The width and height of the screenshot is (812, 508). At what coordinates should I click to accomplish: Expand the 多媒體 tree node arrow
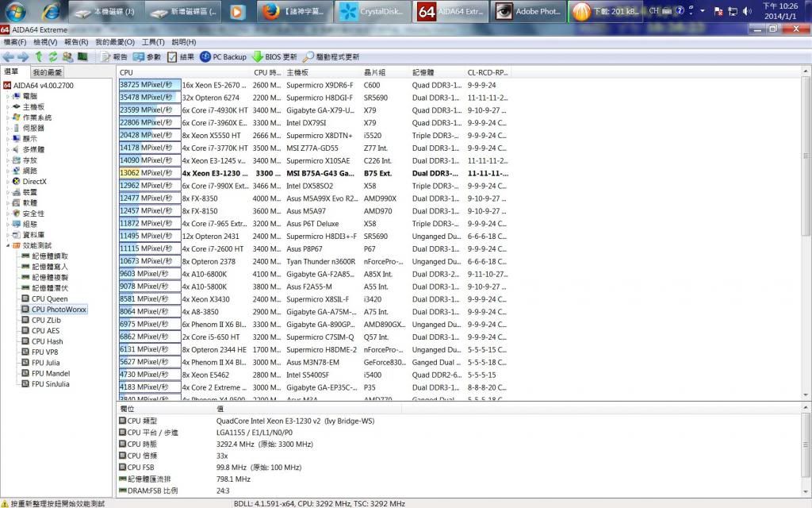click(x=7, y=149)
